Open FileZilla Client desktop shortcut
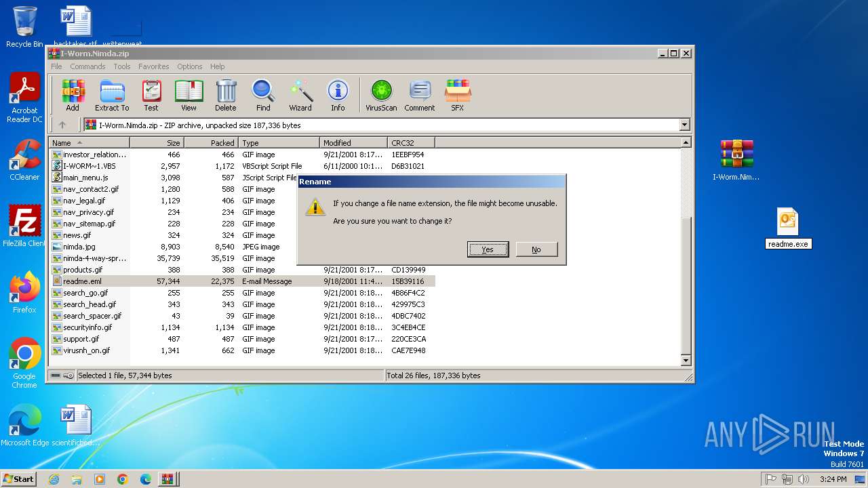The height and width of the screenshot is (488, 868). tap(24, 226)
